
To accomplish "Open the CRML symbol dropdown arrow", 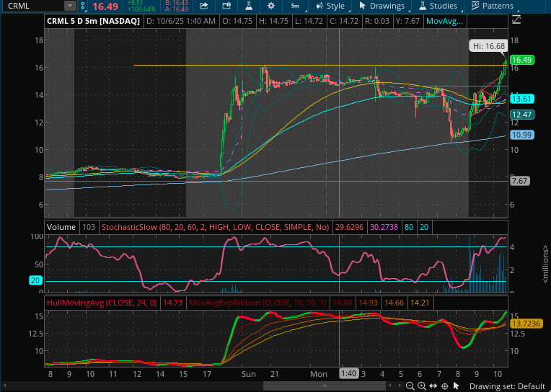I will (69, 6).
